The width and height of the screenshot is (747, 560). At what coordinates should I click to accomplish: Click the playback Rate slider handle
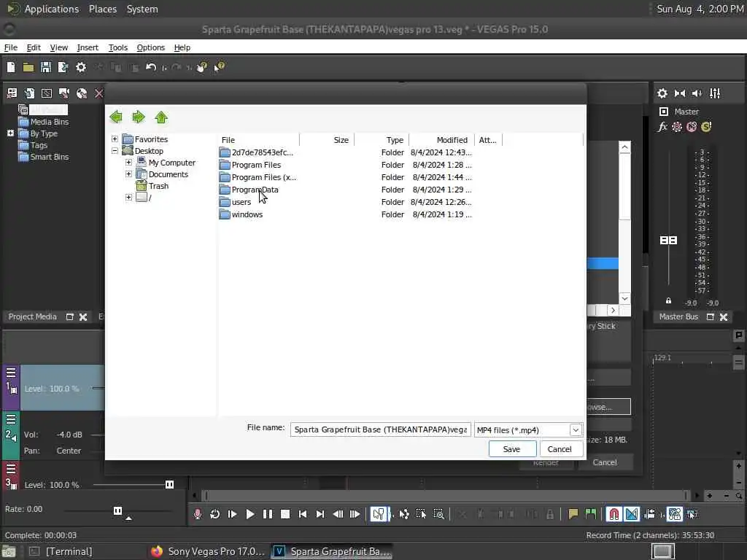[x=117, y=511]
